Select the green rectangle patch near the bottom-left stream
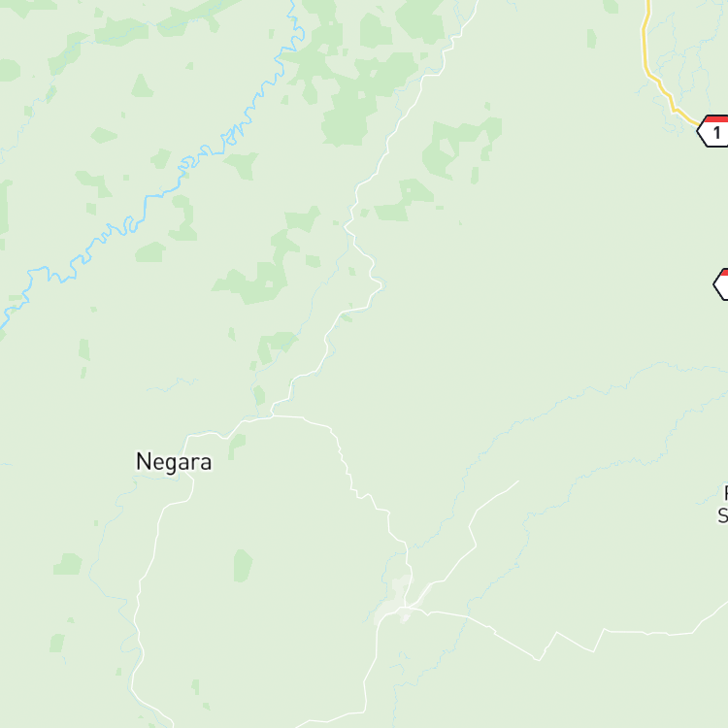 57,643
